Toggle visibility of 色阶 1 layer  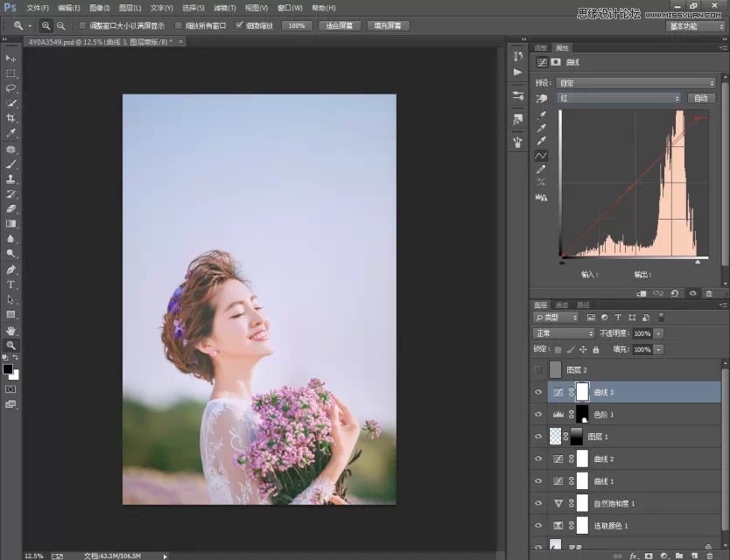coord(538,414)
